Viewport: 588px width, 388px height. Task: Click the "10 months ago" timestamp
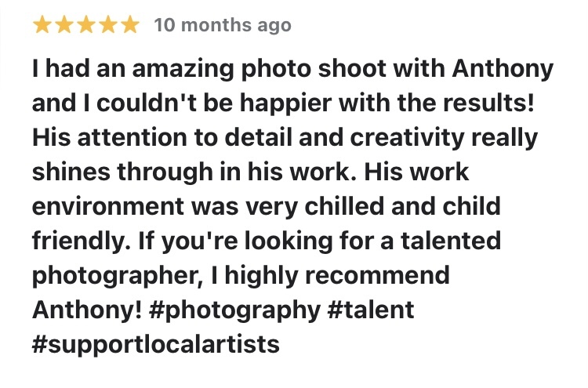[x=223, y=25]
